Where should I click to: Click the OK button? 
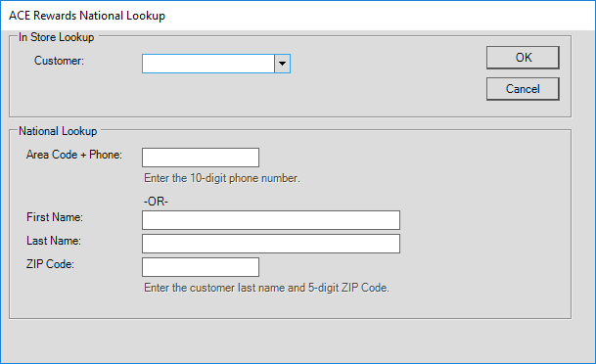pyautogui.click(x=523, y=58)
